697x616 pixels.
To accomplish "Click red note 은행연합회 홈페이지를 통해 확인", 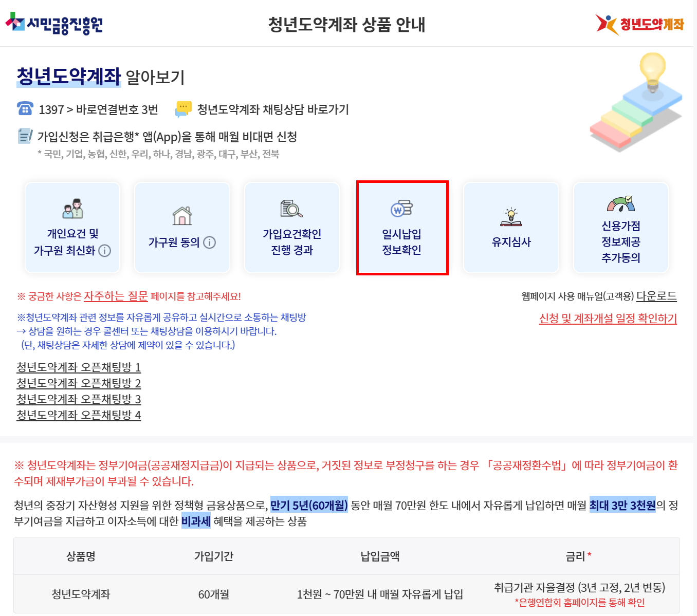I will pyautogui.click(x=580, y=603).
